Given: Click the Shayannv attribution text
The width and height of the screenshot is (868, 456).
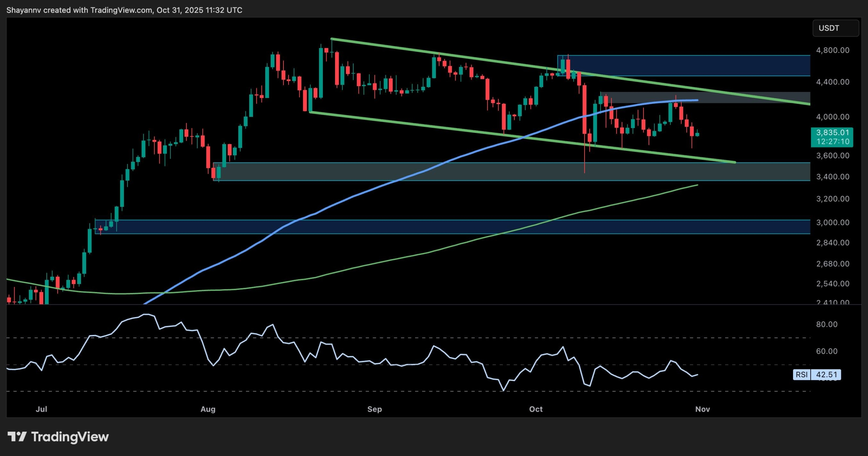Looking at the screenshot, I should pyautogui.click(x=24, y=10).
